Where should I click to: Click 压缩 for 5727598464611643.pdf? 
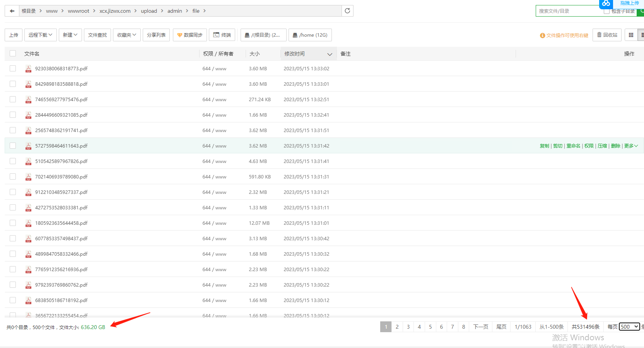[602, 146]
